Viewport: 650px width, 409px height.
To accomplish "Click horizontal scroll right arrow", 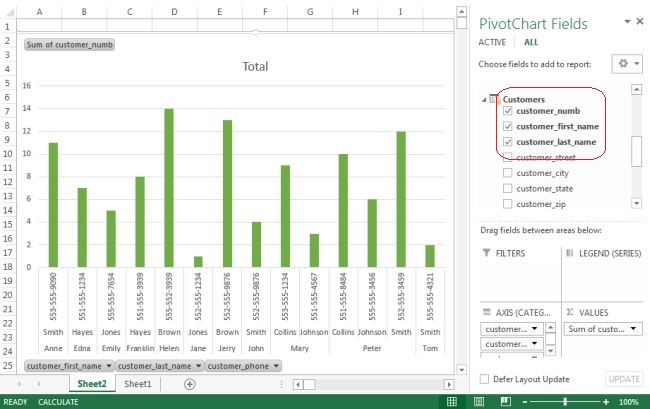I will tap(449, 385).
